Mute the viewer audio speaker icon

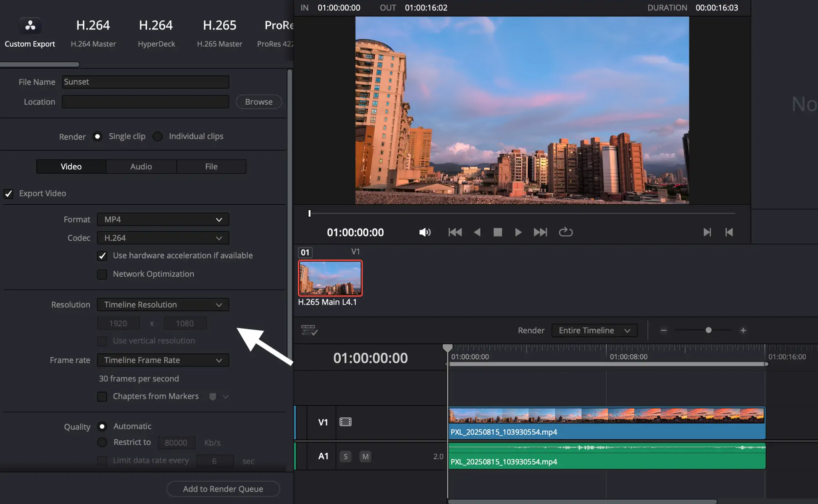click(425, 232)
